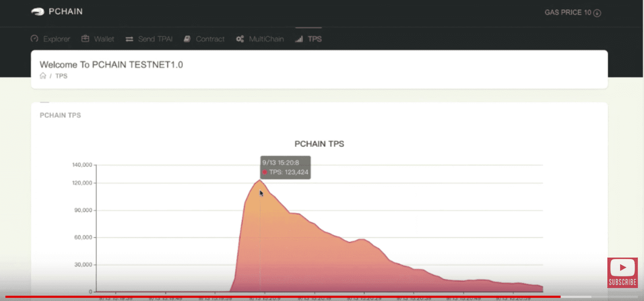Image resolution: width=644 pixels, height=301 pixels.
Task: Go home via breadcrumb house icon
Action: click(x=43, y=76)
